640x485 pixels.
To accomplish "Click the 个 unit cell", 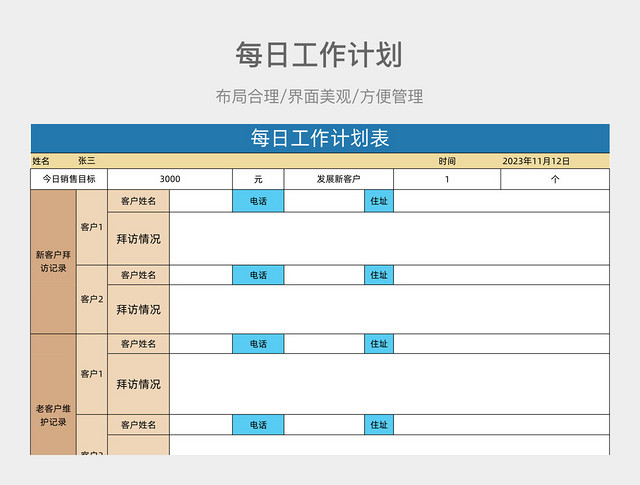I will coord(555,179).
